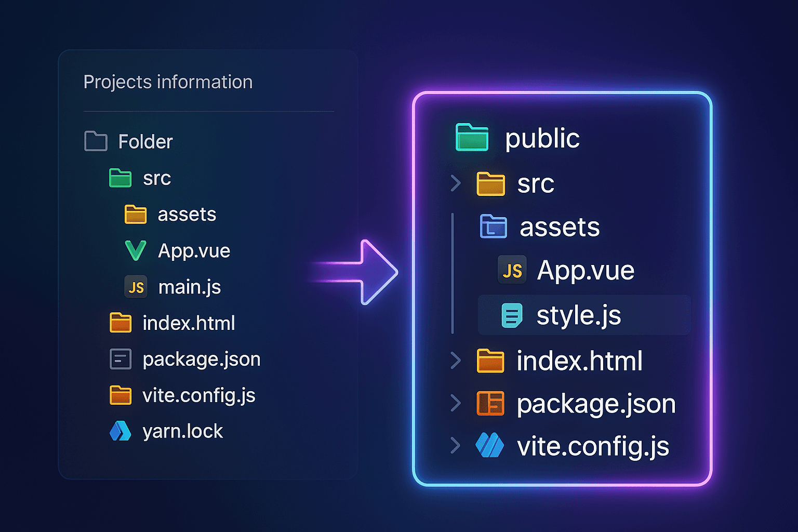
Task: Click the outlined folder icon beside Folder
Action: click(96, 141)
